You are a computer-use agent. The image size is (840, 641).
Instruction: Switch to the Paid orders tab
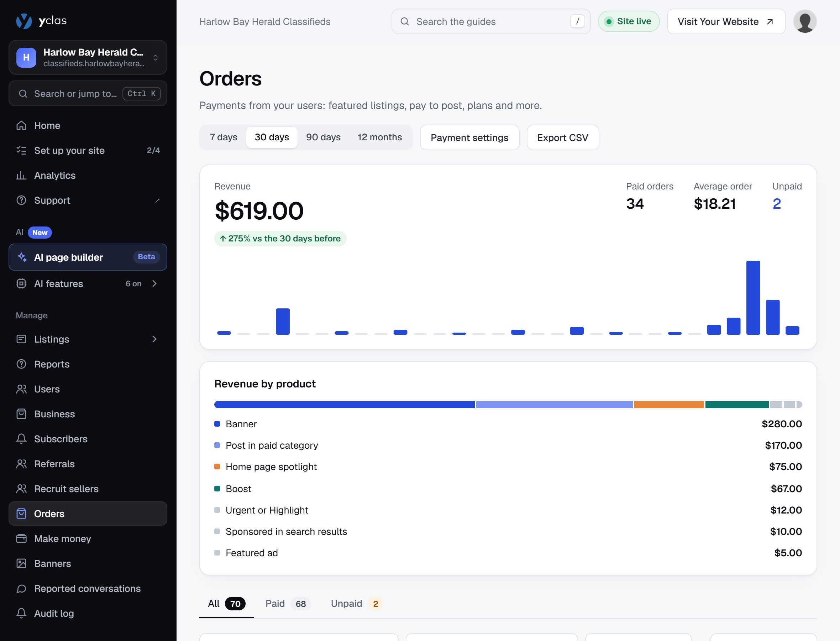pos(288,604)
